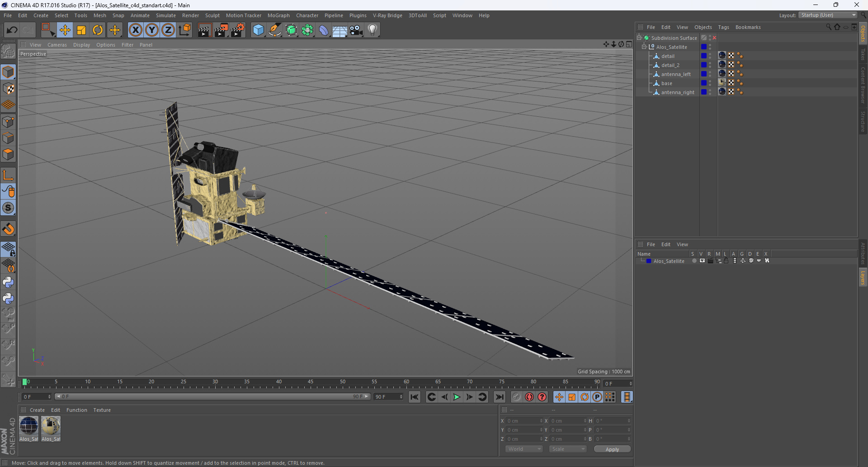Toggle Z axis lock
This screenshot has width=868, height=467.
click(x=168, y=30)
